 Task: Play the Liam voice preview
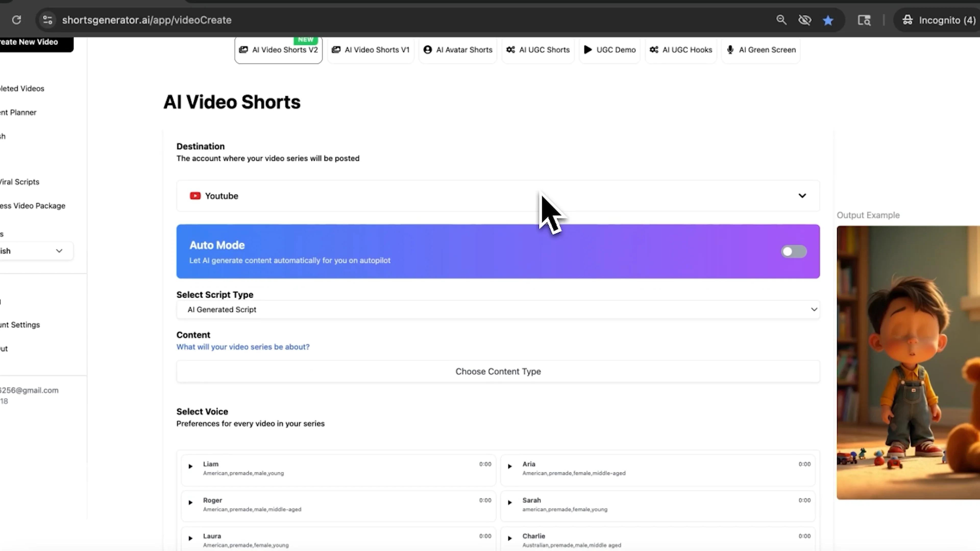(x=191, y=466)
